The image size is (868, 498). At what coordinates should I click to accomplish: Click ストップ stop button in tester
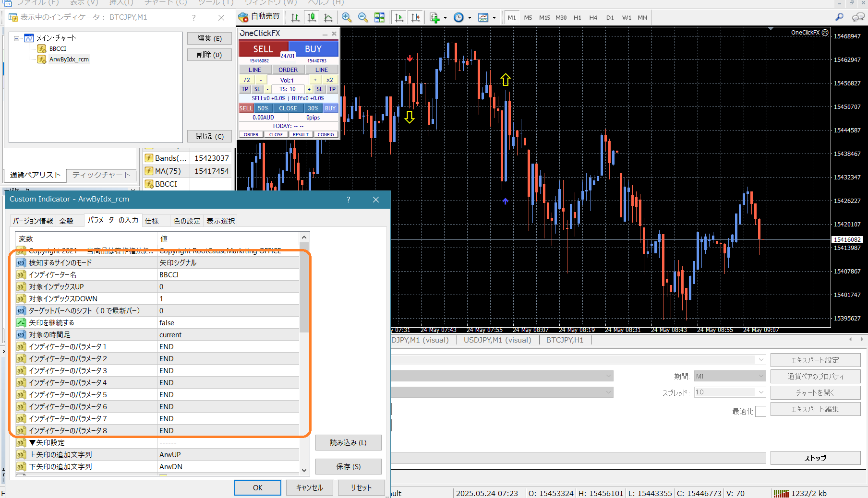point(815,458)
